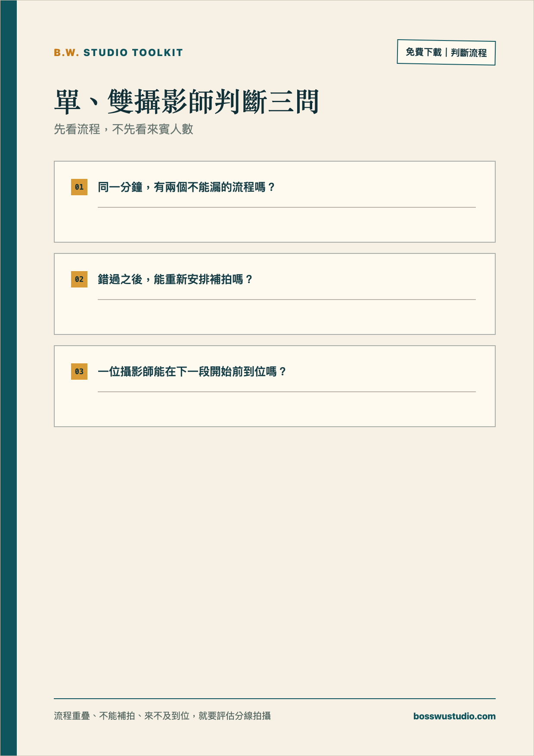Click the title 單、雙攝影師判斷三問
This screenshot has width=534, height=756.
[x=186, y=102]
